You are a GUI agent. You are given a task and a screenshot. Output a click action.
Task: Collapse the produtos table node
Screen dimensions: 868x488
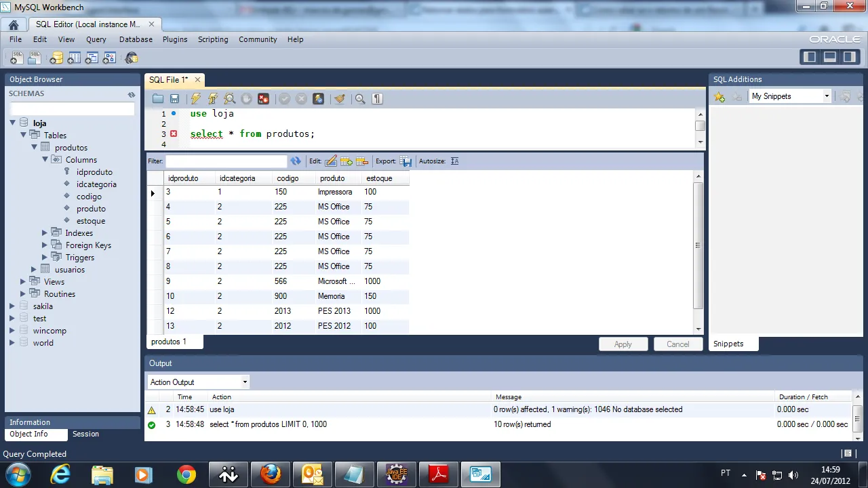pos(34,147)
